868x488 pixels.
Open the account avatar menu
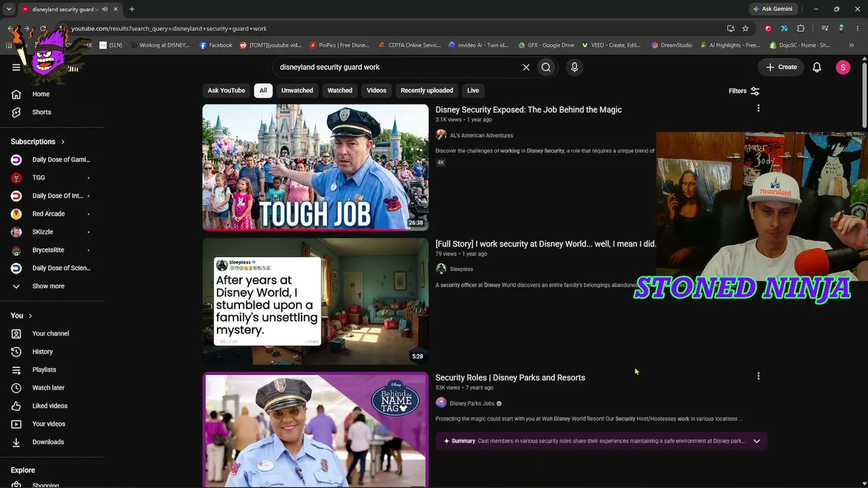pyautogui.click(x=843, y=67)
